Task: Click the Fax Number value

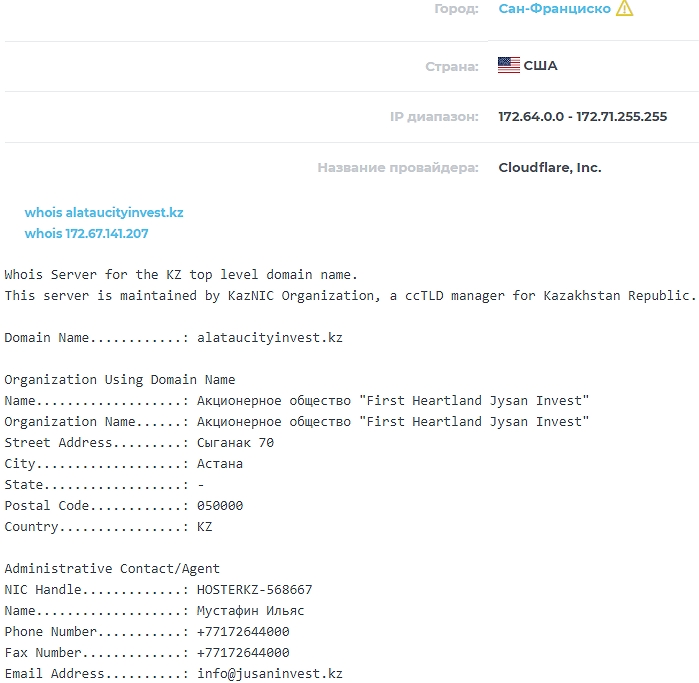Action: (243, 653)
